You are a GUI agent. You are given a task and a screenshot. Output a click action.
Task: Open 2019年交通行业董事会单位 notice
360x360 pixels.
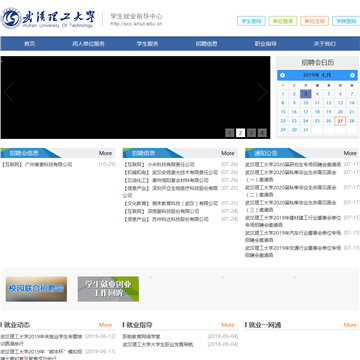pyautogui.click(x=293, y=251)
